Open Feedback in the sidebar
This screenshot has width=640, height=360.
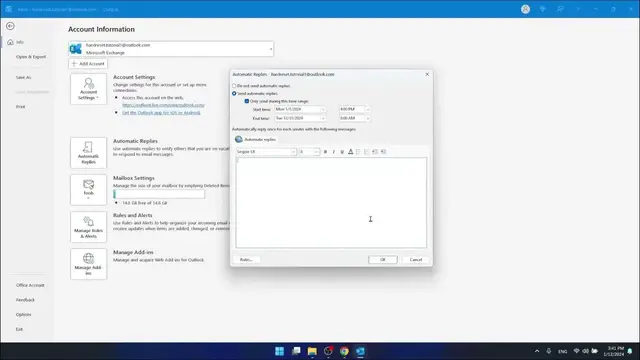coord(25,300)
